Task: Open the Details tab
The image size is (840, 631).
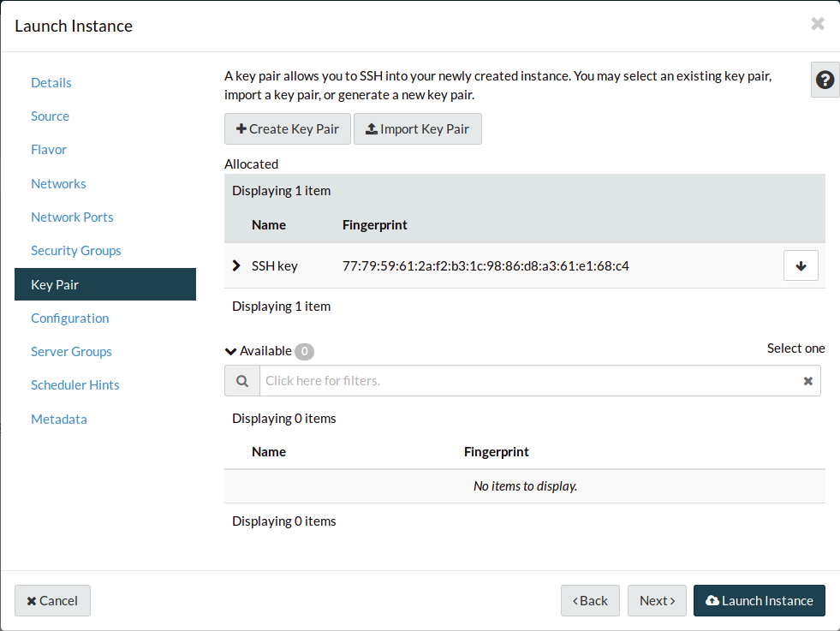Action: (x=51, y=83)
